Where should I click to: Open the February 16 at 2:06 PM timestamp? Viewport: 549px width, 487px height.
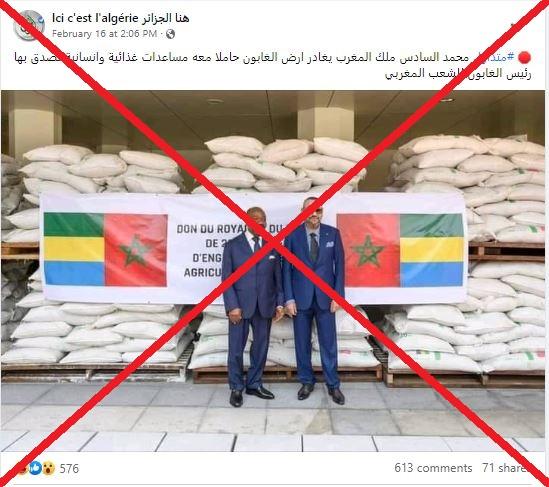pos(104,34)
